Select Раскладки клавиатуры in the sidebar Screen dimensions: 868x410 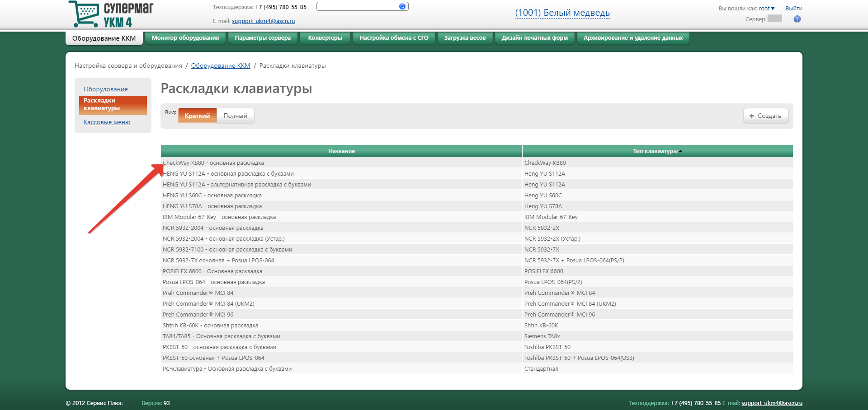113,105
